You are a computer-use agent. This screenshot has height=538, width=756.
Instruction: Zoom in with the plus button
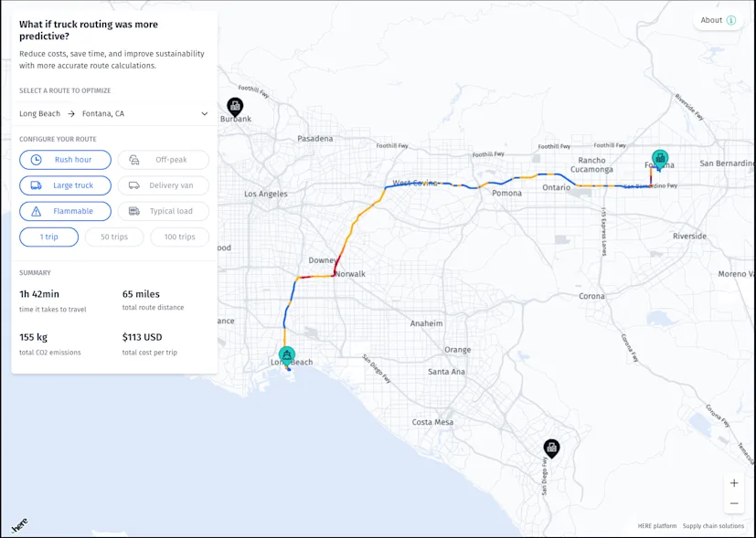734,483
